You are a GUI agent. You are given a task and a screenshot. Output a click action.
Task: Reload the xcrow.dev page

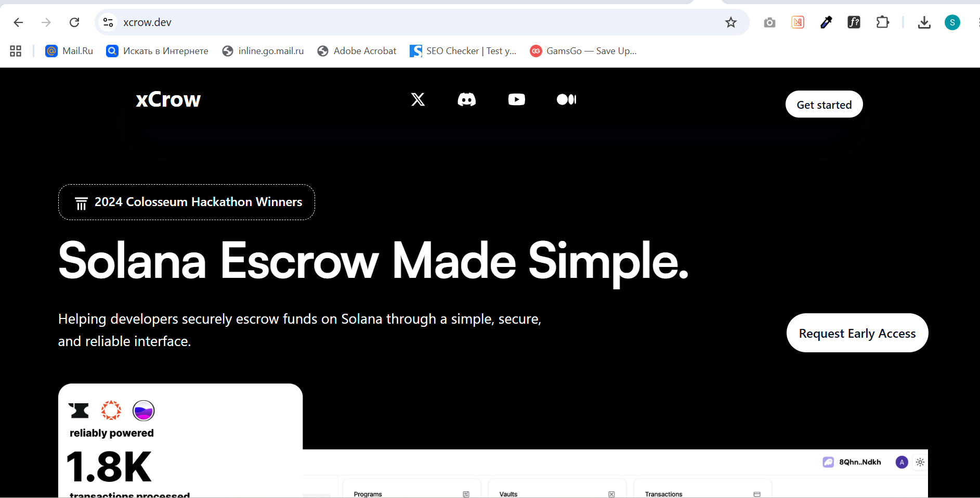click(x=74, y=22)
